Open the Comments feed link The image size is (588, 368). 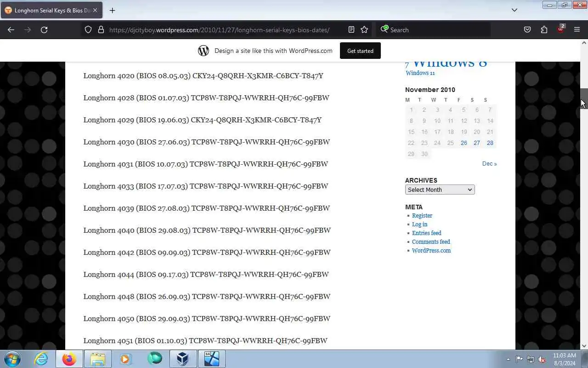[431, 241]
